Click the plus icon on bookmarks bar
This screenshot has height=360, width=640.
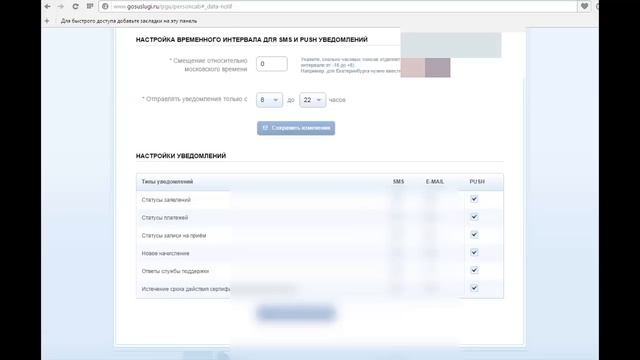[47, 21]
